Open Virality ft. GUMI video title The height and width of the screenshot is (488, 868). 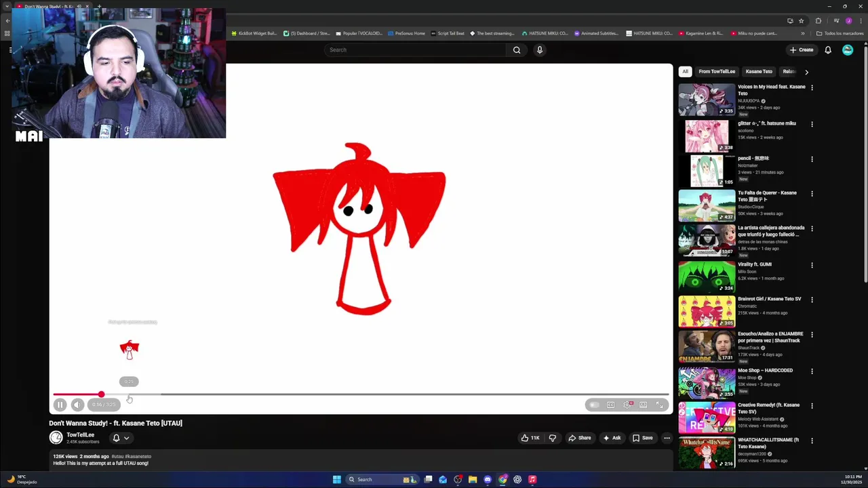(755, 264)
